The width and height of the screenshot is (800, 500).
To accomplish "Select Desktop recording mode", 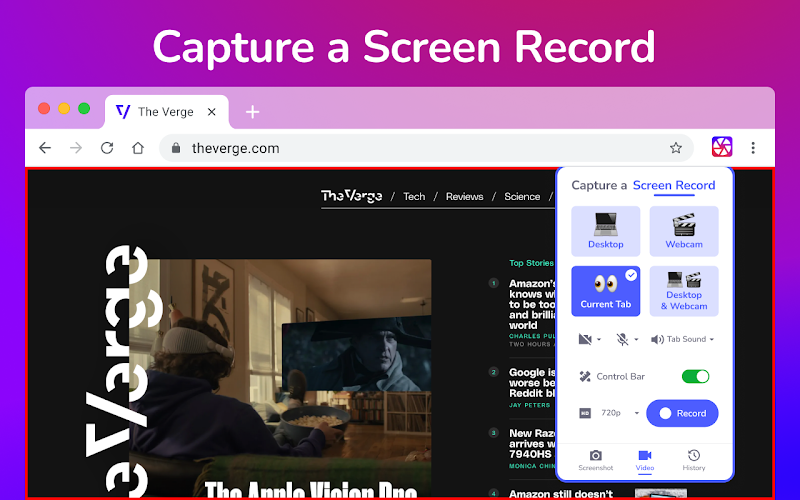I will click(x=606, y=231).
